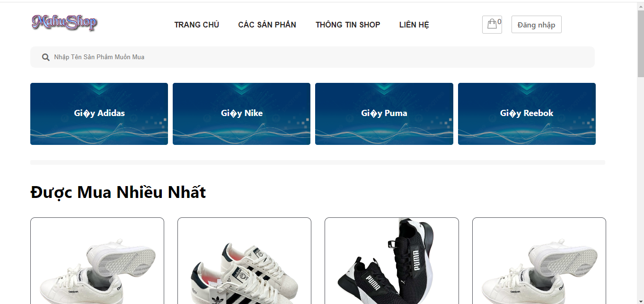Click the MahuShop logo
The image size is (644, 304).
click(x=64, y=22)
